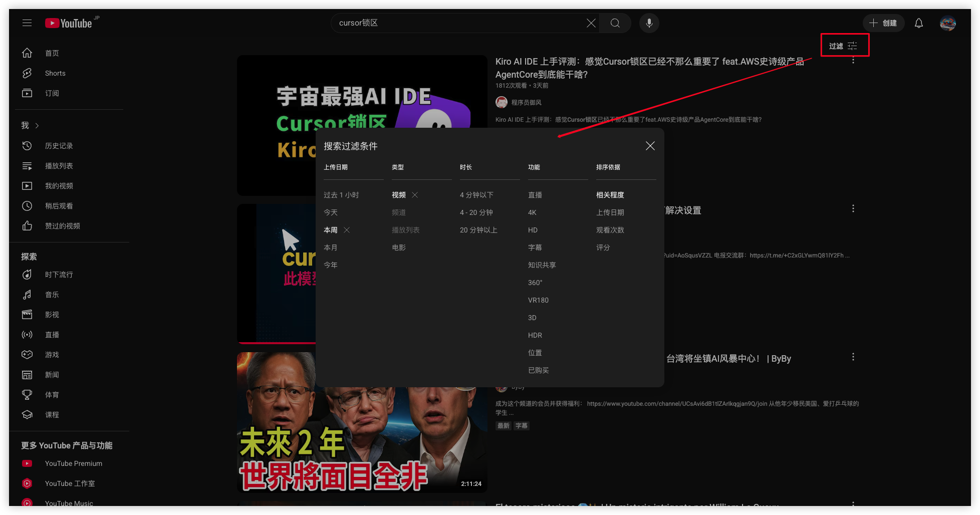Open 影视 movies in sidebar
This screenshot has width=980, height=515.
[x=69, y=315]
